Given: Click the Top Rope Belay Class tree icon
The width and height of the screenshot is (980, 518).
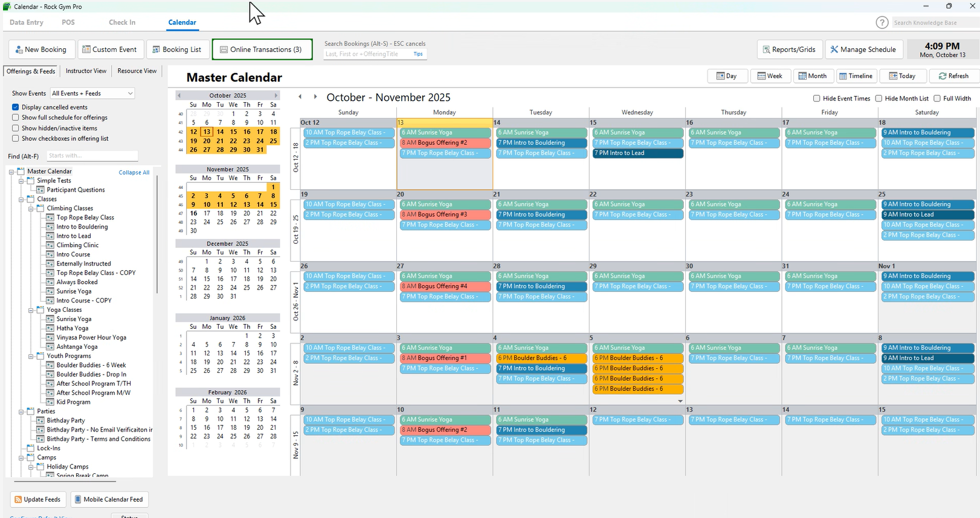Looking at the screenshot, I should tap(51, 218).
